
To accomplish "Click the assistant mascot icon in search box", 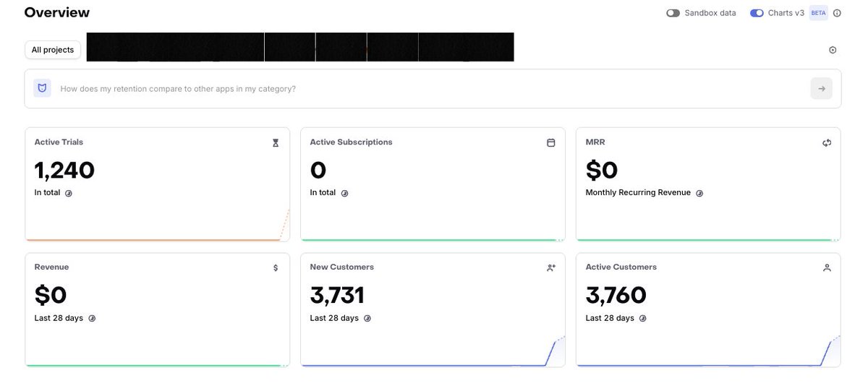I will (x=42, y=88).
